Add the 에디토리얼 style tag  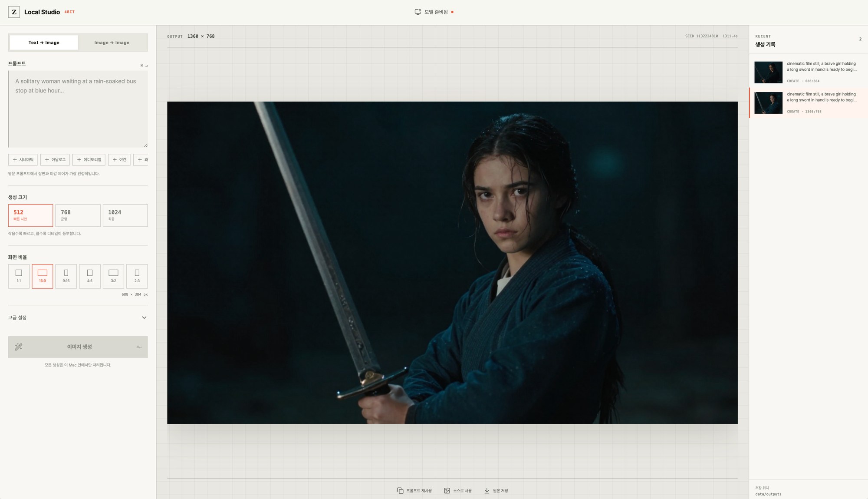click(89, 159)
